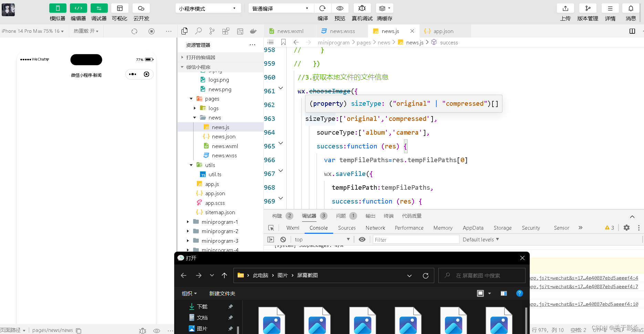The height and width of the screenshot is (334, 644).
Task: Open the Visualization (可视化) tool
Action: tap(120, 8)
